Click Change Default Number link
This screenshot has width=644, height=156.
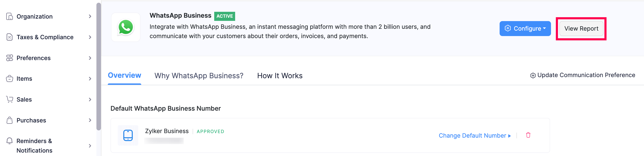click(x=475, y=136)
